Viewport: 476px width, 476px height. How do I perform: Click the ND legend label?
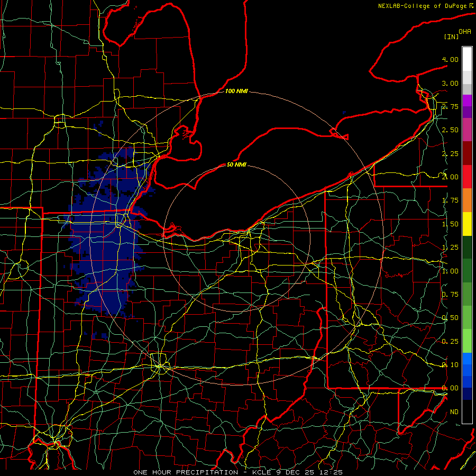(454, 412)
